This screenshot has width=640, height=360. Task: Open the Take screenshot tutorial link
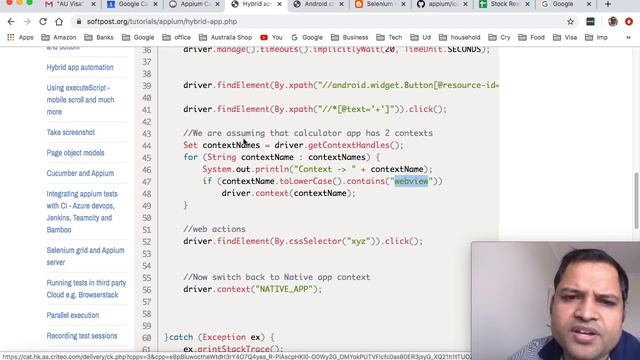point(71,132)
